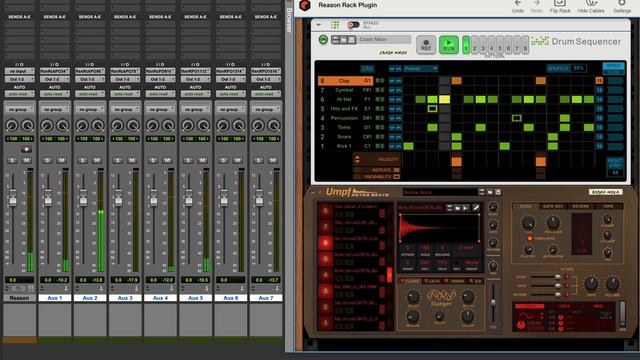Click the Hide Cables icon
The width and height of the screenshot is (640, 360).
(591, 3)
